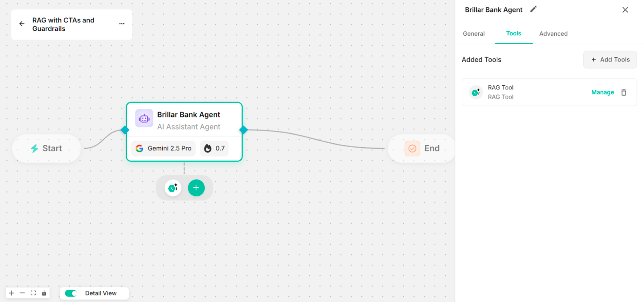
Task: Zoom in using the plus icon
Action: (x=11, y=293)
